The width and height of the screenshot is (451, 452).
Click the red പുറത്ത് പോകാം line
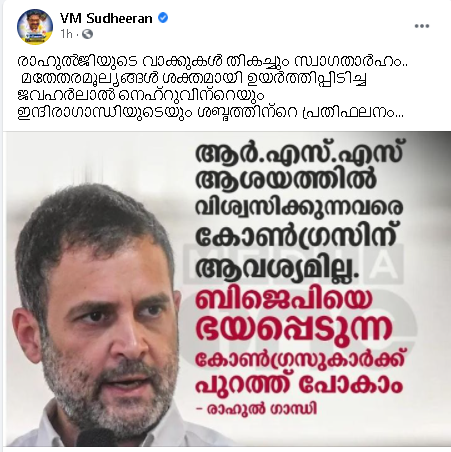pyautogui.click(x=299, y=386)
